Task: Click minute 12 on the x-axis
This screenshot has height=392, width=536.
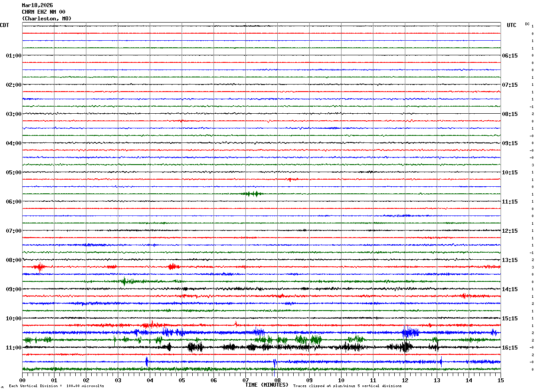Action: [x=405, y=380]
